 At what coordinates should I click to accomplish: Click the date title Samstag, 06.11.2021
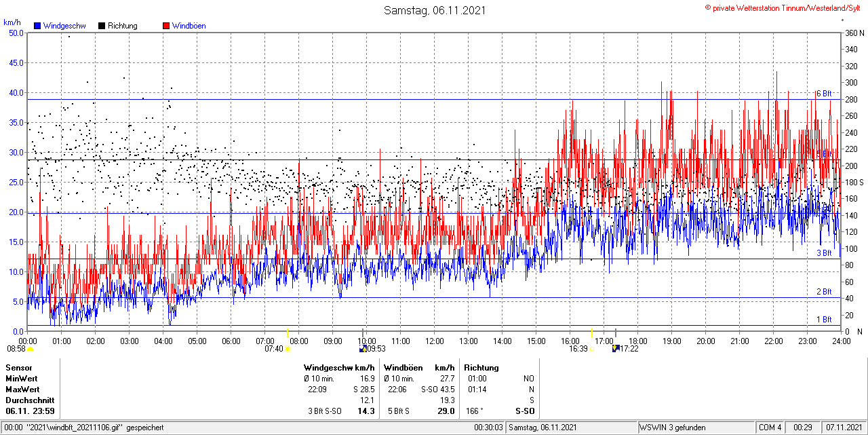[x=435, y=10]
